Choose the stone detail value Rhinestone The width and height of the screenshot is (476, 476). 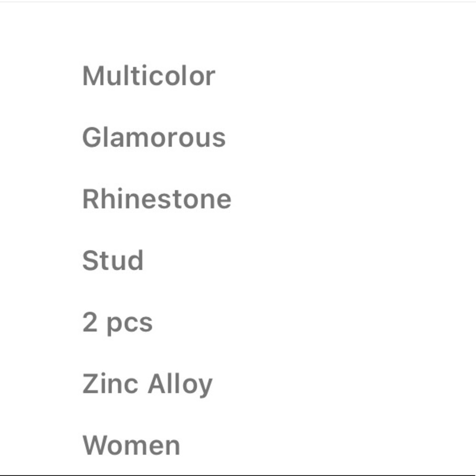click(x=157, y=199)
